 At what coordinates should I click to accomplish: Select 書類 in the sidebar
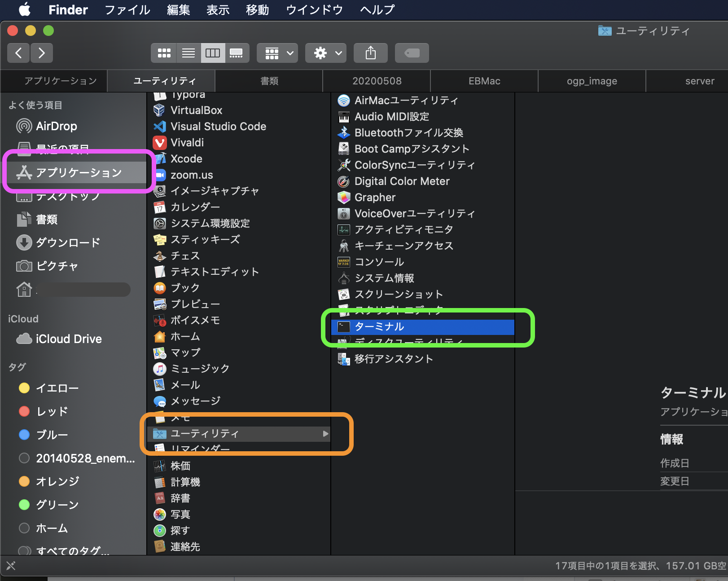(75, 220)
